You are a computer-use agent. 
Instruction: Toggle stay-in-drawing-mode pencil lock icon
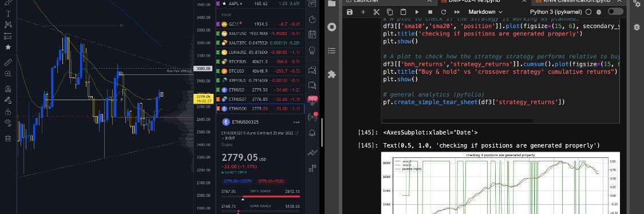pos(8,100)
